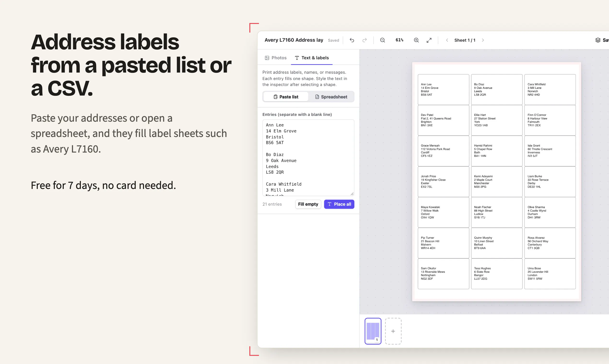Screen dimensions: 609x364
Task: Click the layers stack icon at top right
Action: pyautogui.click(x=598, y=40)
